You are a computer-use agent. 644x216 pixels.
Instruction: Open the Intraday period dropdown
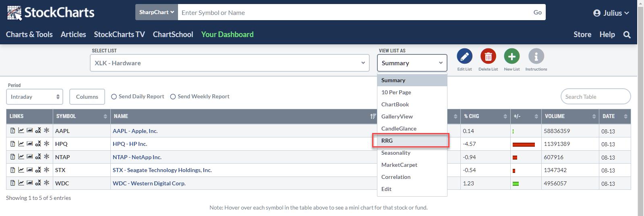[35, 97]
